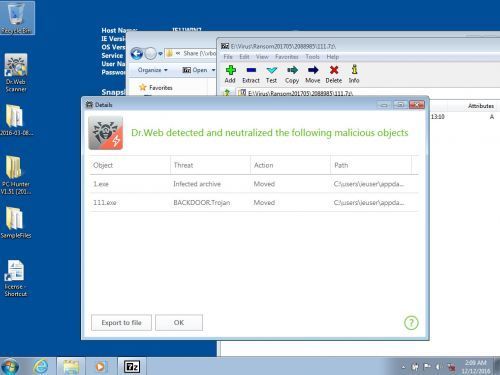
Task: Show hidden system tray icons
Action: (403, 367)
